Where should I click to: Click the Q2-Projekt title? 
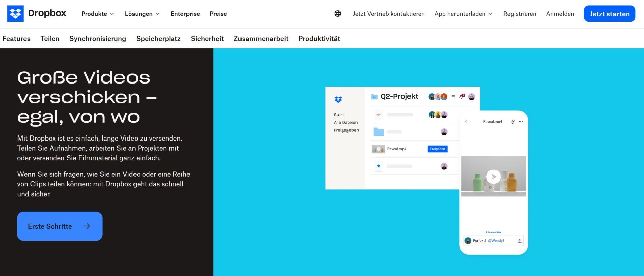(399, 96)
